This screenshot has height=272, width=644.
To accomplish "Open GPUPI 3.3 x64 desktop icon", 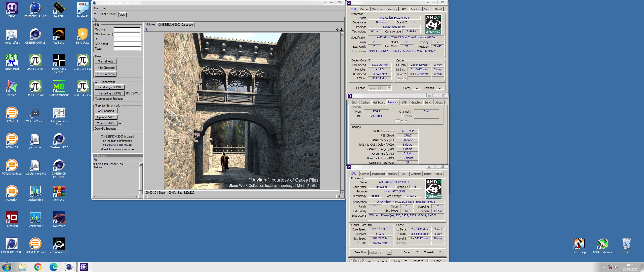I will click(35, 62).
